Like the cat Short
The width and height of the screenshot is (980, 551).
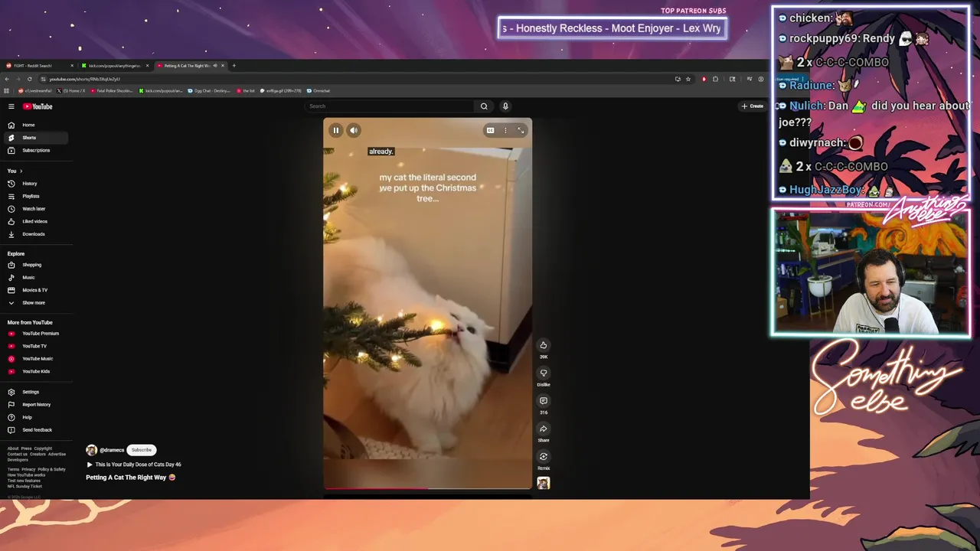(x=544, y=345)
